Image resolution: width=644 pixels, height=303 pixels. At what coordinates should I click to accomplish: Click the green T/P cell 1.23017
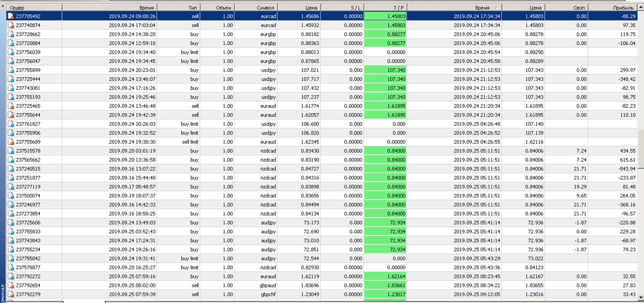385,294
